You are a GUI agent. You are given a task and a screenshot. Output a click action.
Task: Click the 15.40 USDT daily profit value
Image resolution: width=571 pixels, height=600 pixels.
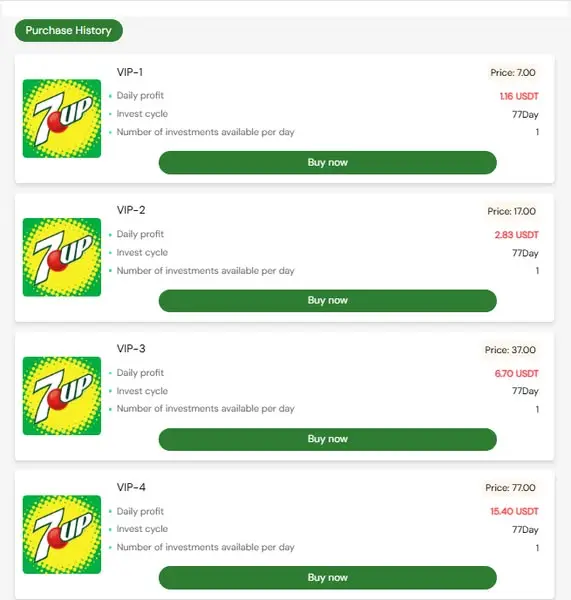[514, 511]
